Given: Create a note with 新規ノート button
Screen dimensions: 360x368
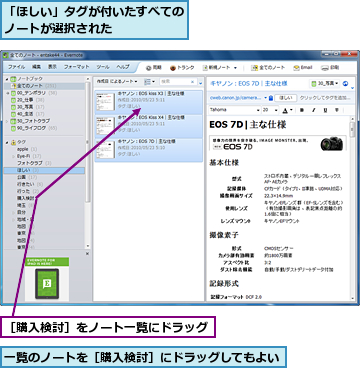Looking at the screenshot, I should [216, 68].
